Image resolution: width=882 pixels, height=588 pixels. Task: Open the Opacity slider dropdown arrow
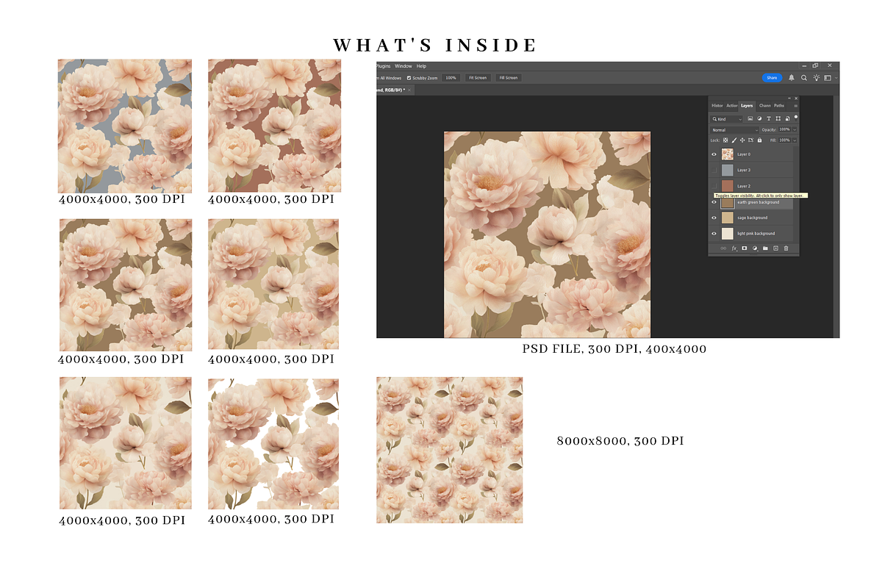[x=795, y=130]
